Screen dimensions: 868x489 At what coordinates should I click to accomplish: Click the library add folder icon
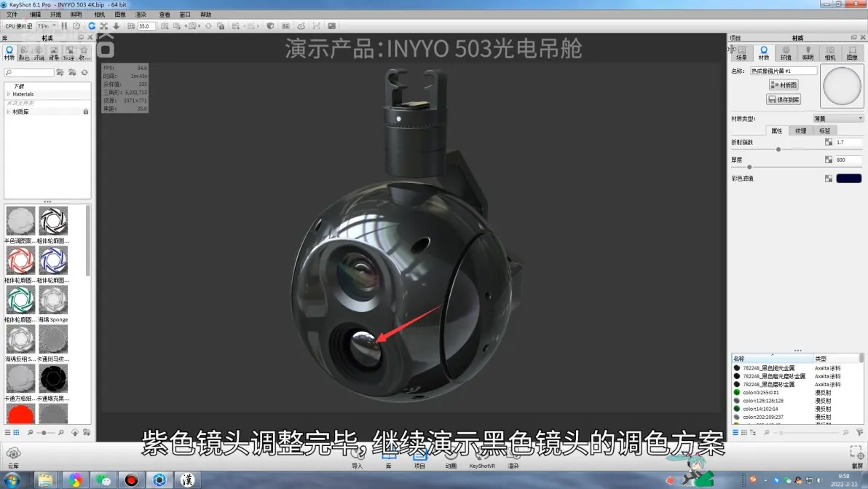coord(60,73)
